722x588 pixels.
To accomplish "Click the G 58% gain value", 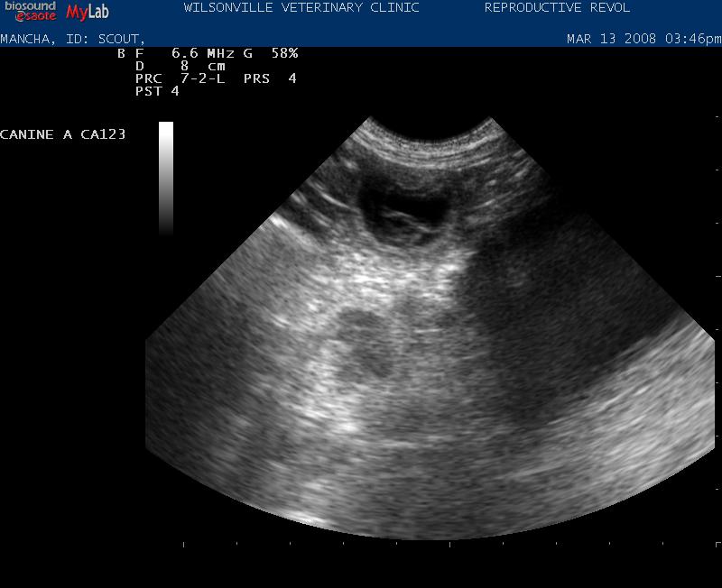I will 271,53.
